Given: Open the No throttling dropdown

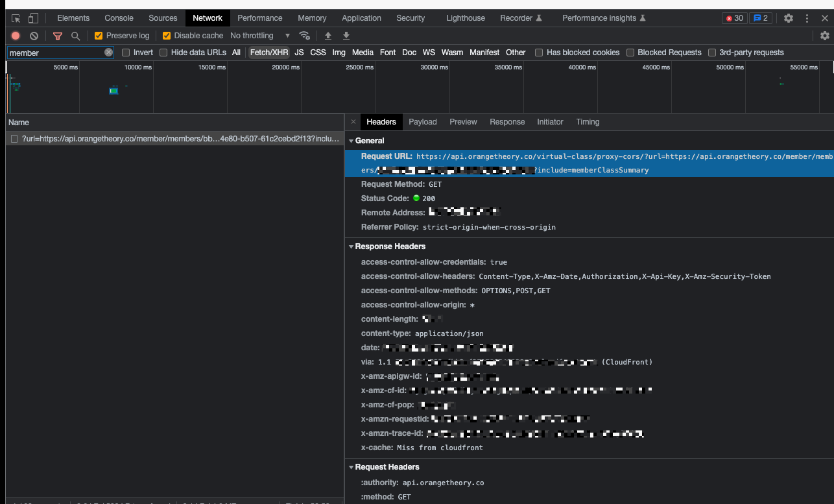Looking at the screenshot, I should point(260,36).
